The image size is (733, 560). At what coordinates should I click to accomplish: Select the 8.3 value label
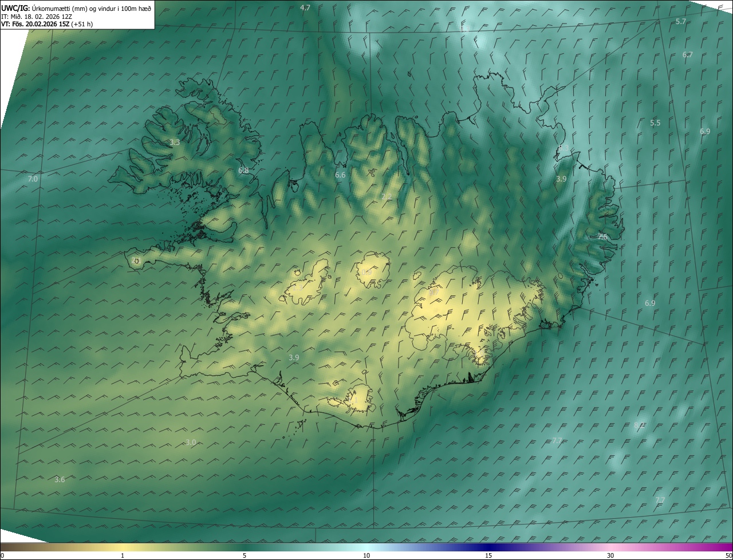(563, 148)
